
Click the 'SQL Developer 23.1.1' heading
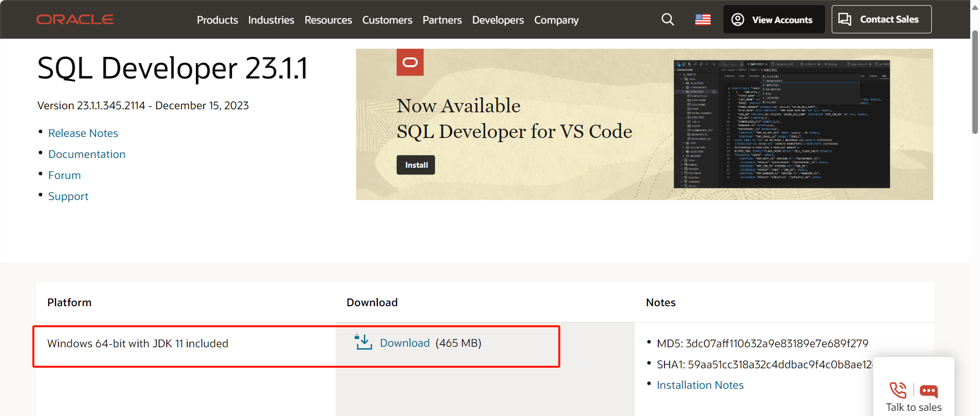[x=173, y=68]
